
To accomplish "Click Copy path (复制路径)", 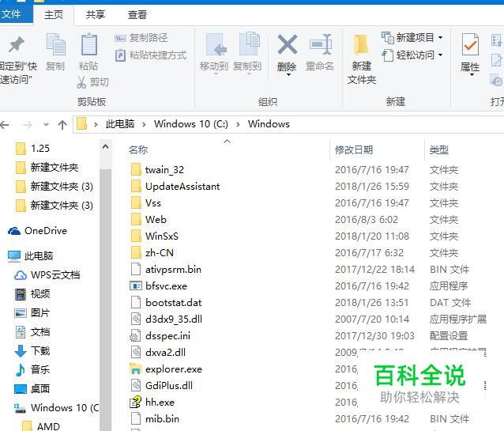I will point(141,38).
